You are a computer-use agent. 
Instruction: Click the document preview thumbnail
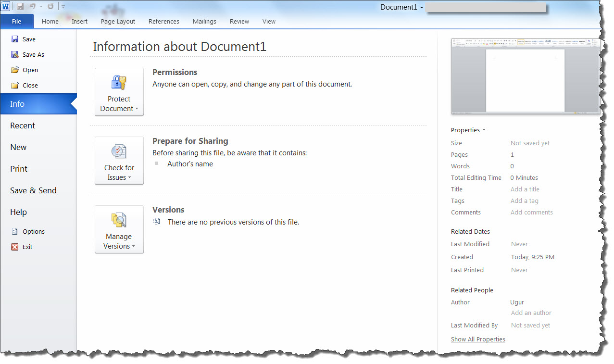525,76
